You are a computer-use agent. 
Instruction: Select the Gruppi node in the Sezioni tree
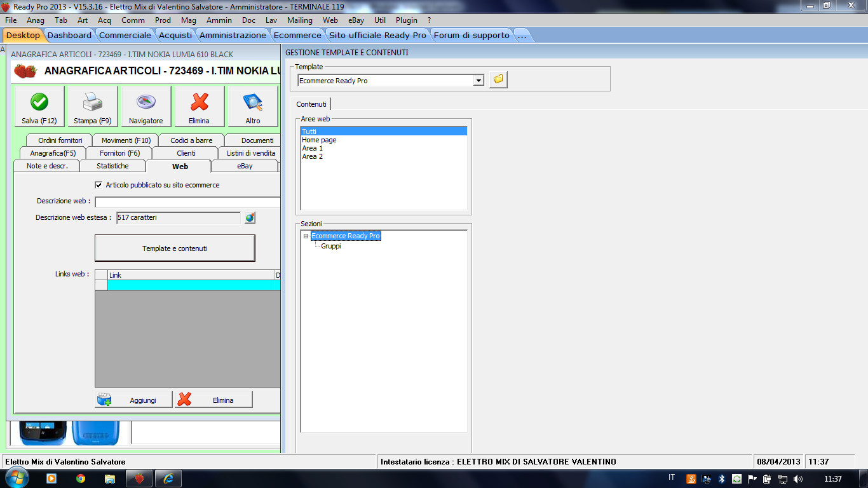330,246
